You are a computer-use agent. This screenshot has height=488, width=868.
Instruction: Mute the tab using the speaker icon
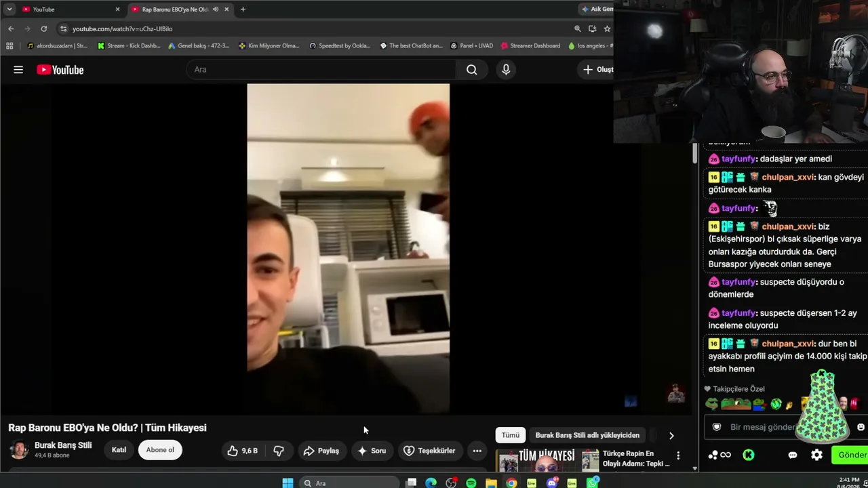pyautogui.click(x=216, y=9)
